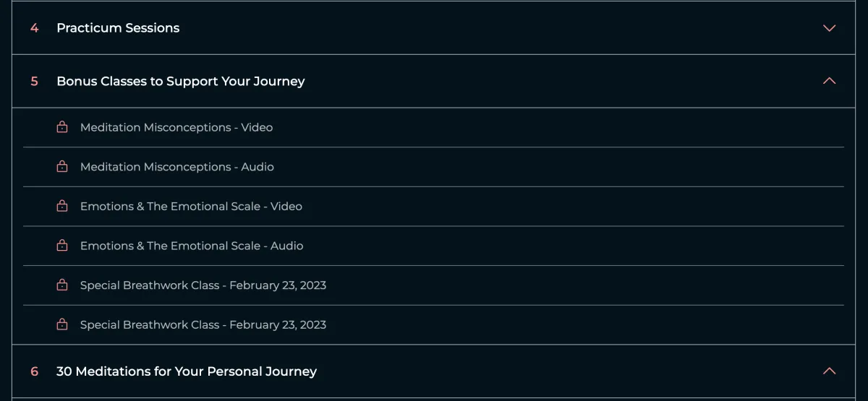
Task: Click lock icon of second Special Breathwork Class
Action: (x=62, y=324)
